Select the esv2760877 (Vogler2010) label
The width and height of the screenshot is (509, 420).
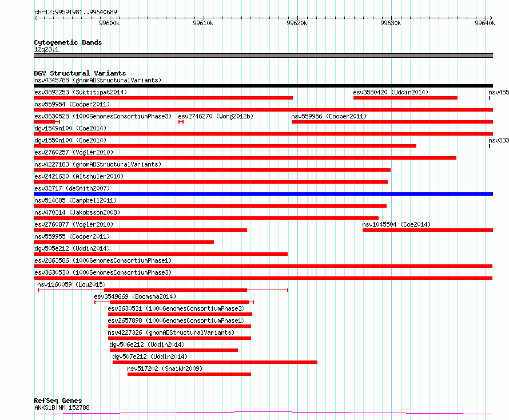click(74, 224)
